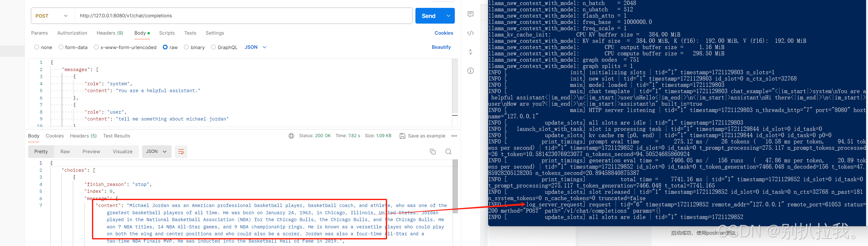Click the Cookies link

pyautogui.click(x=444, y=33)
